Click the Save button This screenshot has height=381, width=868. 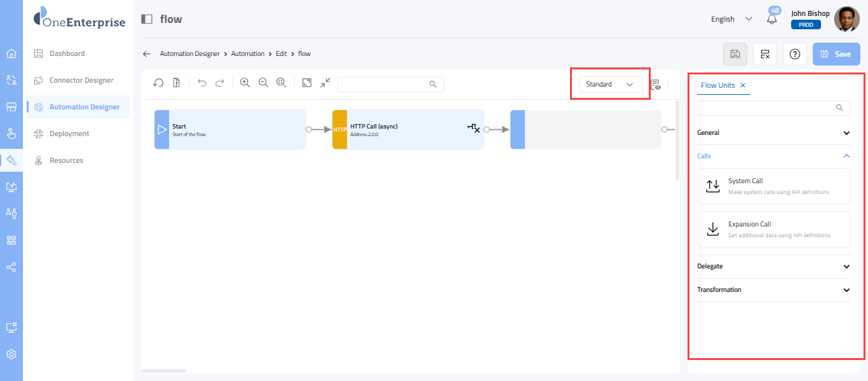coord(836,54)
